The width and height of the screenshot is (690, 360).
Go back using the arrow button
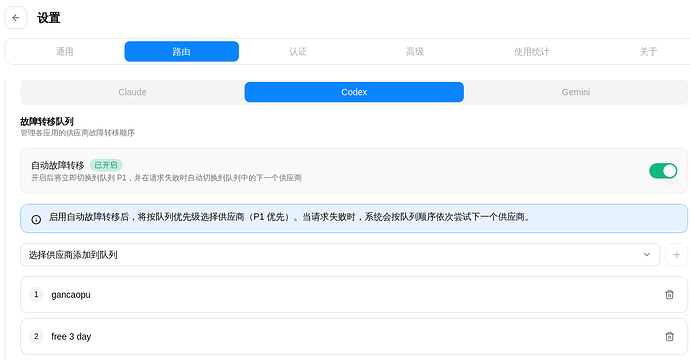click(x=16, y=18)
